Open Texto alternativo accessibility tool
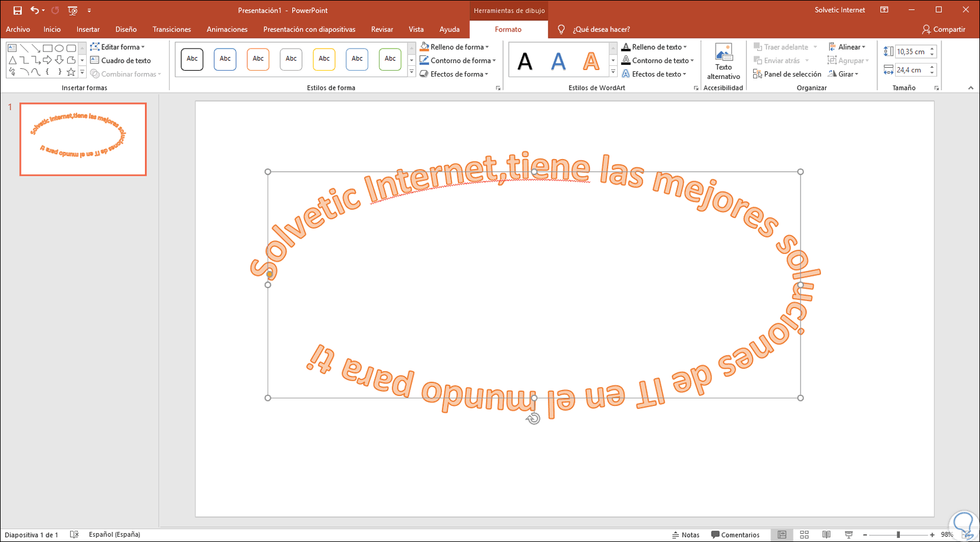 (x=723, y=62)
